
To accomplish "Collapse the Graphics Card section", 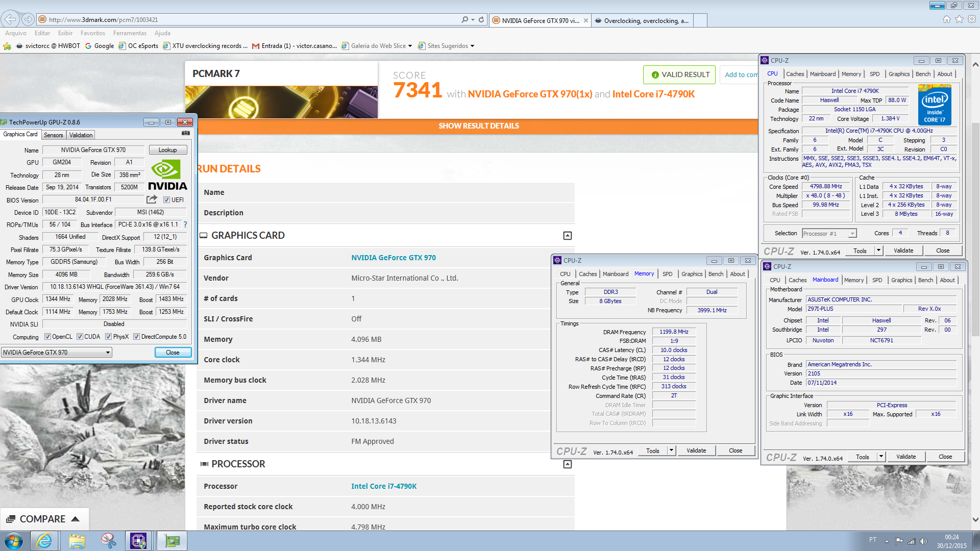I will 568,236.
